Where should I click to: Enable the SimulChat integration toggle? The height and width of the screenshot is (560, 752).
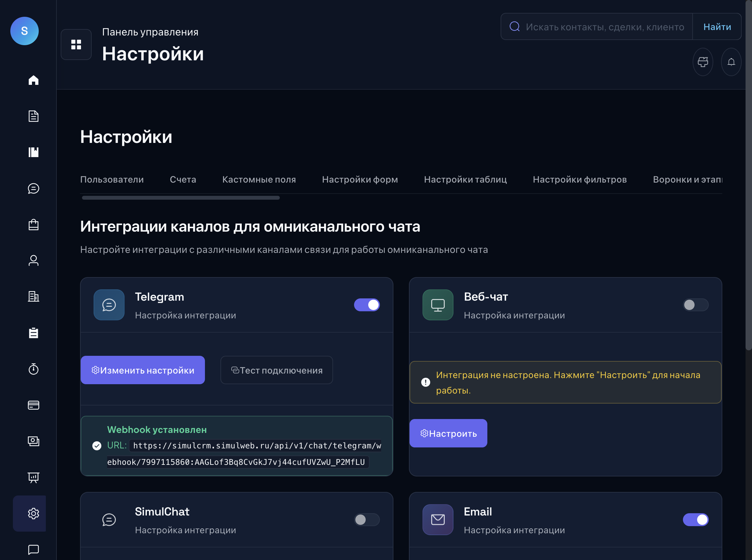(x=367, y=520)
